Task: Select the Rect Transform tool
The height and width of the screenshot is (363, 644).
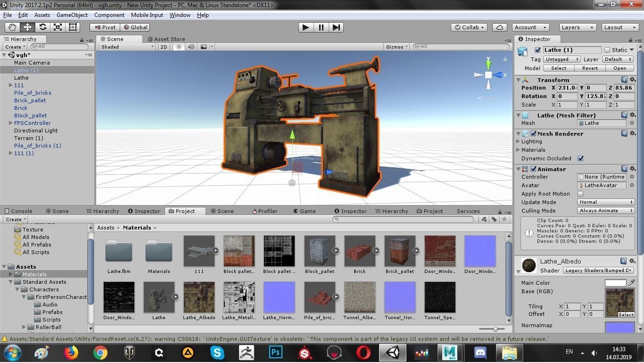Action: 73,27
